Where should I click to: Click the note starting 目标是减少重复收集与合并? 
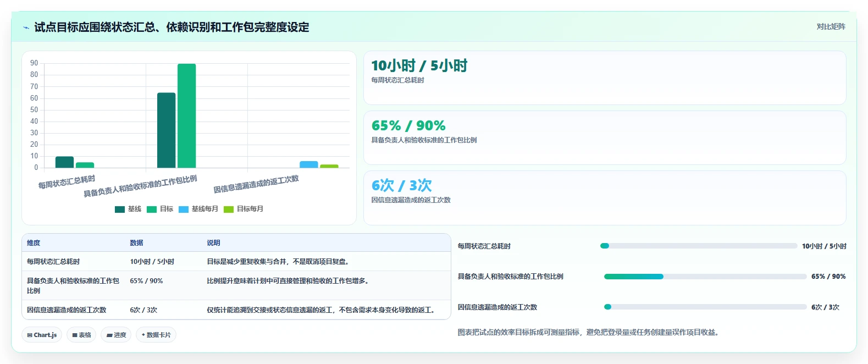278,262
